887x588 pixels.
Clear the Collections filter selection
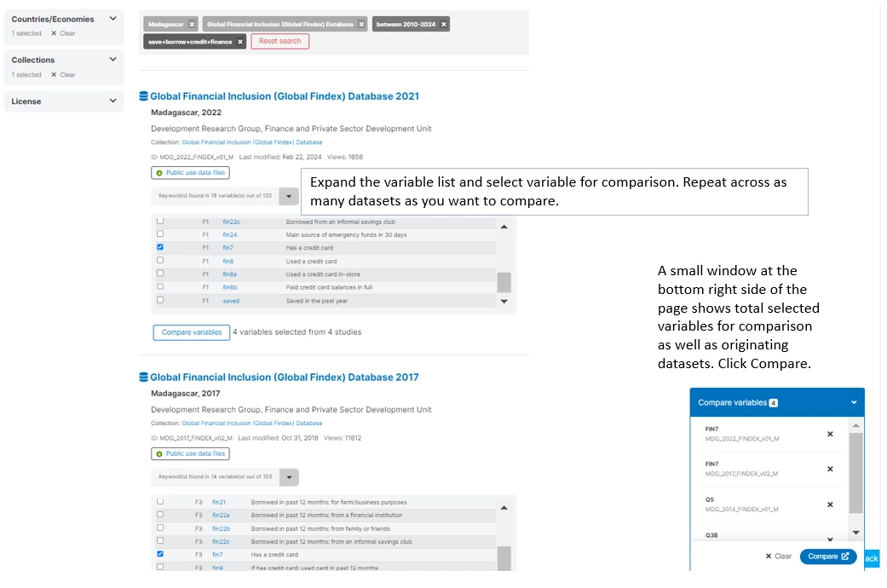click(63, 75)
